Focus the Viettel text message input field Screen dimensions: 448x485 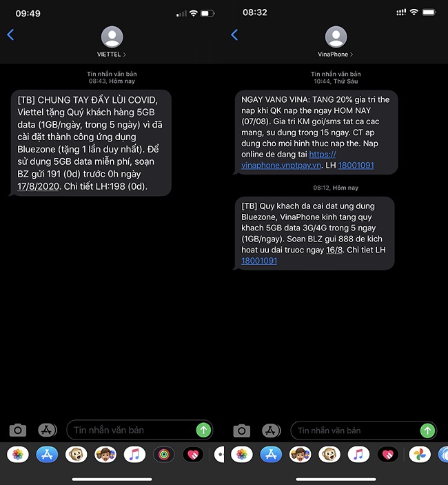[131, 430]
